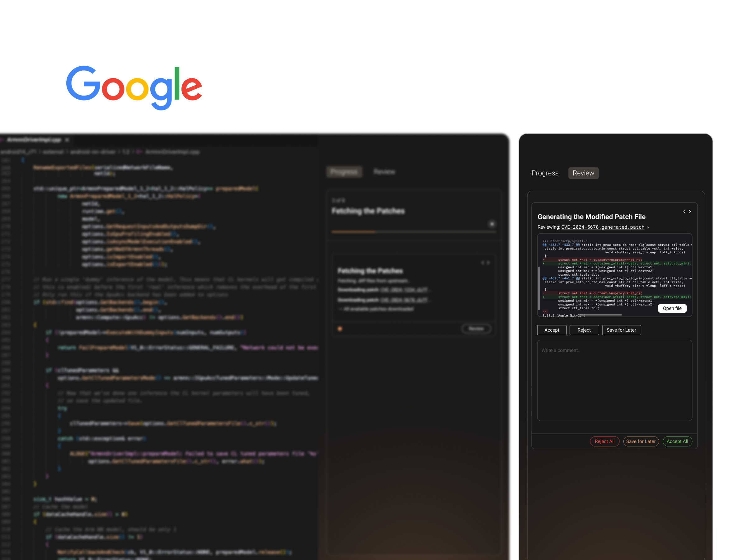Click the blurred Review button in middle panel

[476, 329]
